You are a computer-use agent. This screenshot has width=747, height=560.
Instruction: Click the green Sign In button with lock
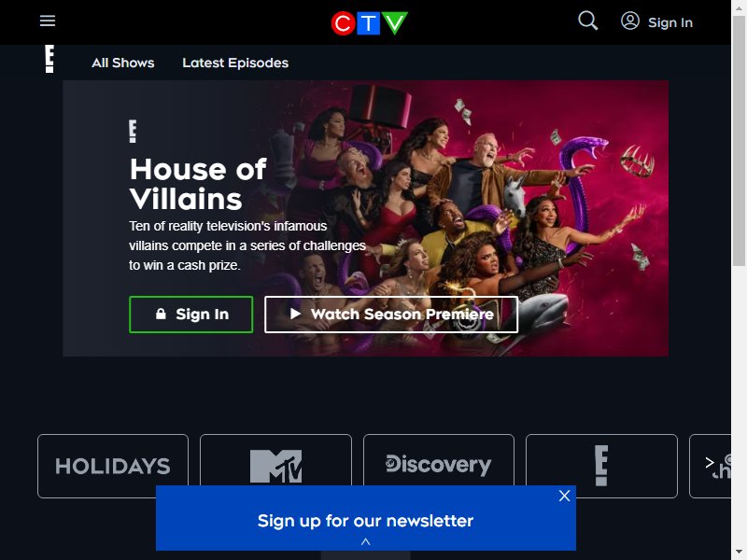191,315
